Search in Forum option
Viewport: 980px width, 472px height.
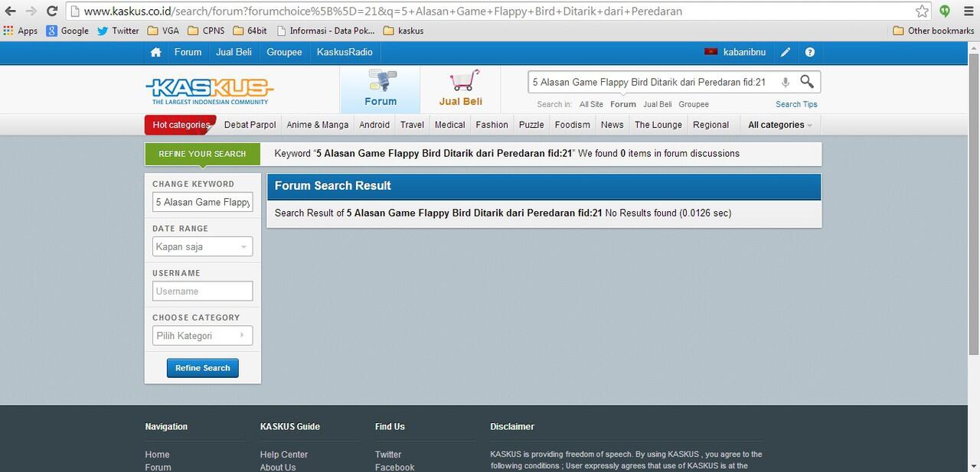[x=623, y=104]
